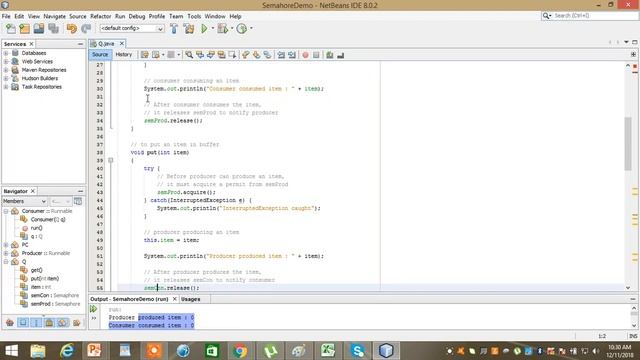The width and height of the screenshot is (640, 360).
Task: Click the Last Edit icon in editor toolbar
Action: point(144,55)
